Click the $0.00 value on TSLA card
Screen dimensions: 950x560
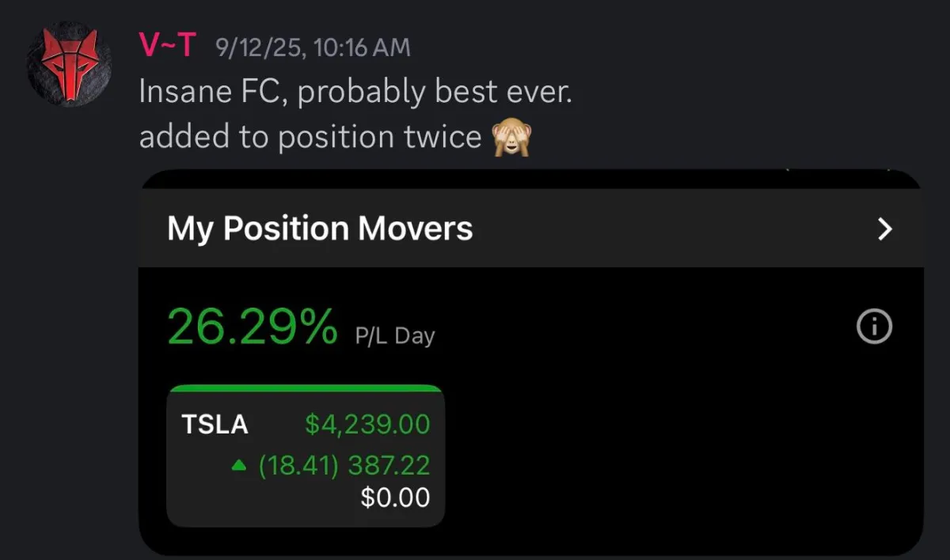[x=395, y=498]
